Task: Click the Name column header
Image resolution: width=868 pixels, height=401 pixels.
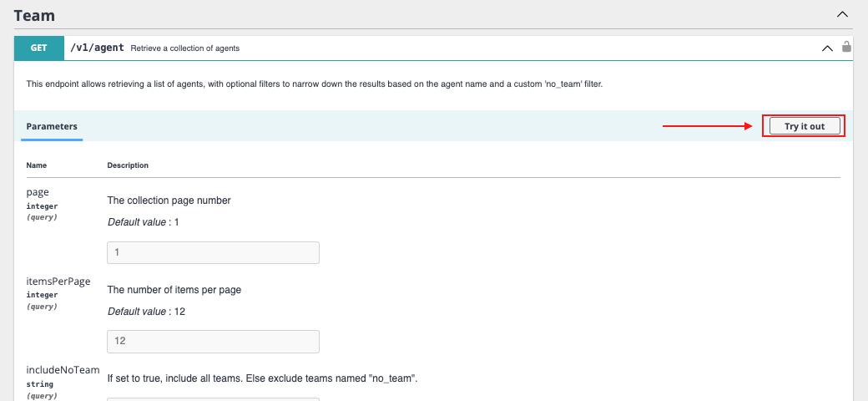Action: point(37,165)
